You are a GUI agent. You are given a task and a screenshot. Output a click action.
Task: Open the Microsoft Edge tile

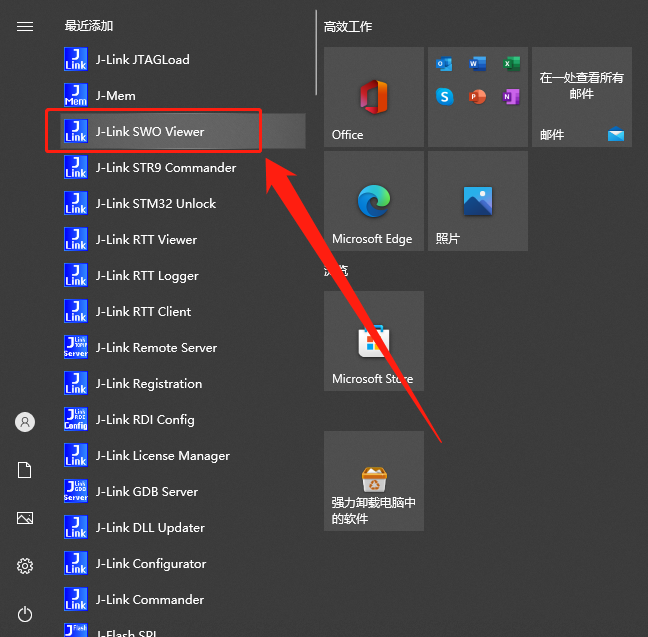pyautogui.click(x=374, y=201)
